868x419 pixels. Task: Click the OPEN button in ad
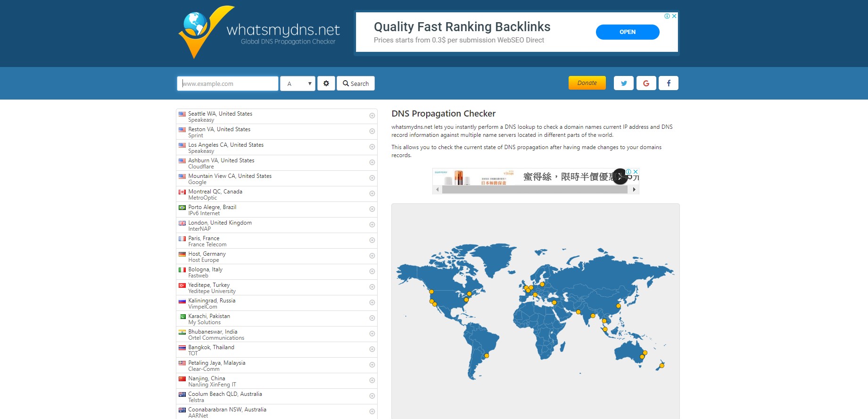point(628,32)
